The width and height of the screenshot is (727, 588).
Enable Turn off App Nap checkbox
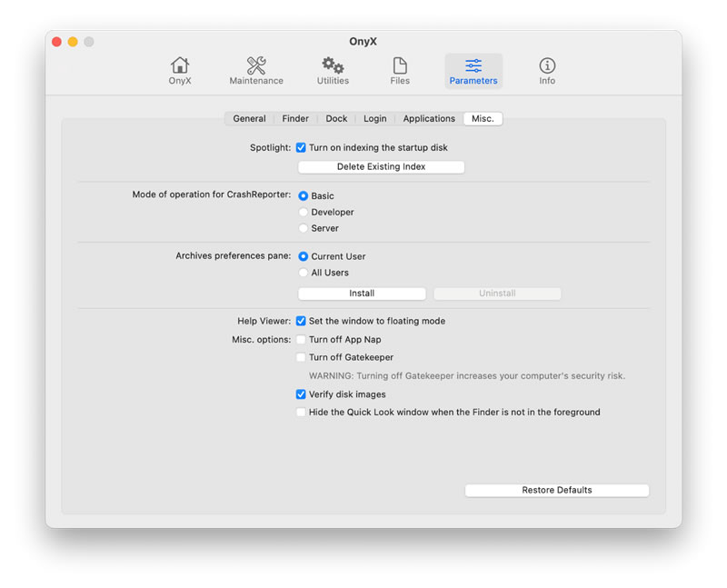(x=301, y=340)
